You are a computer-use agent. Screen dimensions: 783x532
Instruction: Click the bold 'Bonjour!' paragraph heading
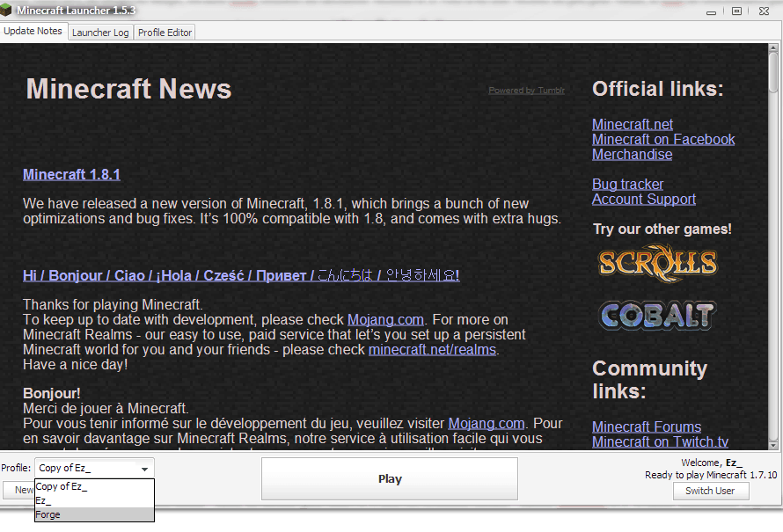[x=51, y=393]
